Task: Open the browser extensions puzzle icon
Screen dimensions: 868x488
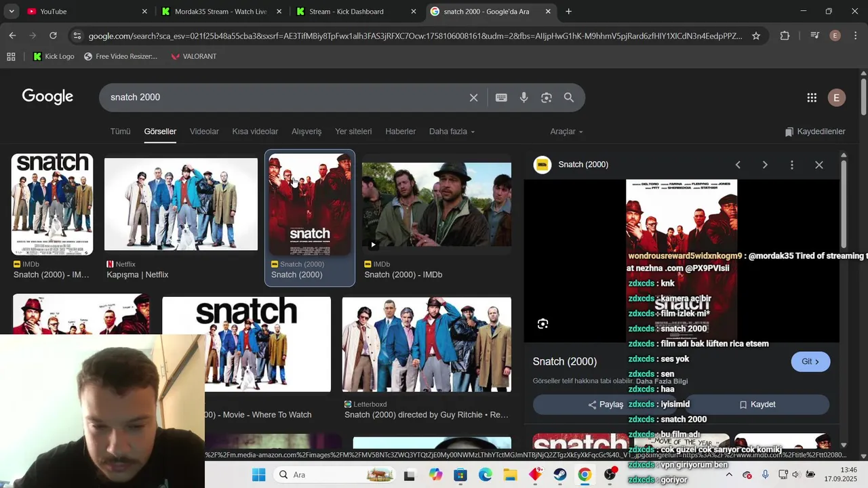Action: point(785,36)
